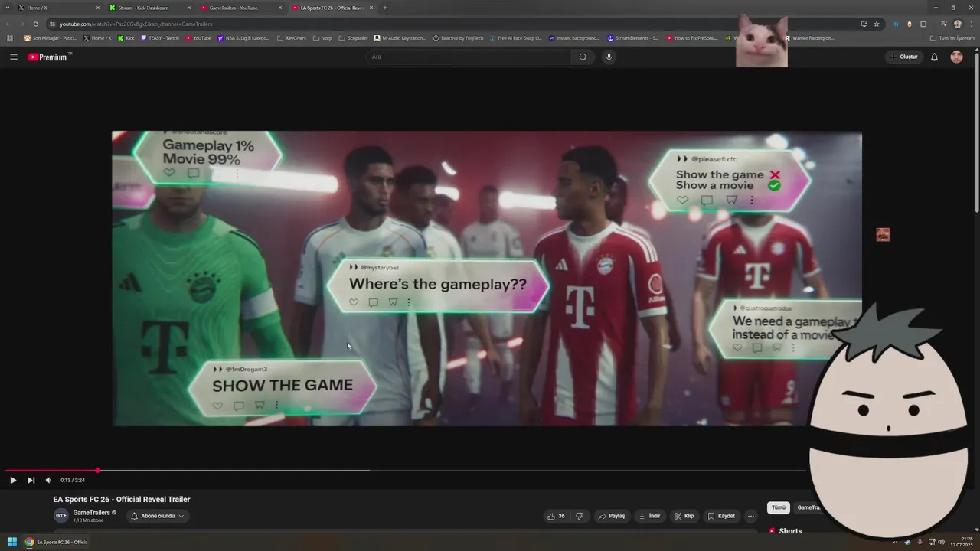Open Chrome extensions puzzle icon
This screenshot has width=980, height=551.
click(x=923, y=24)
